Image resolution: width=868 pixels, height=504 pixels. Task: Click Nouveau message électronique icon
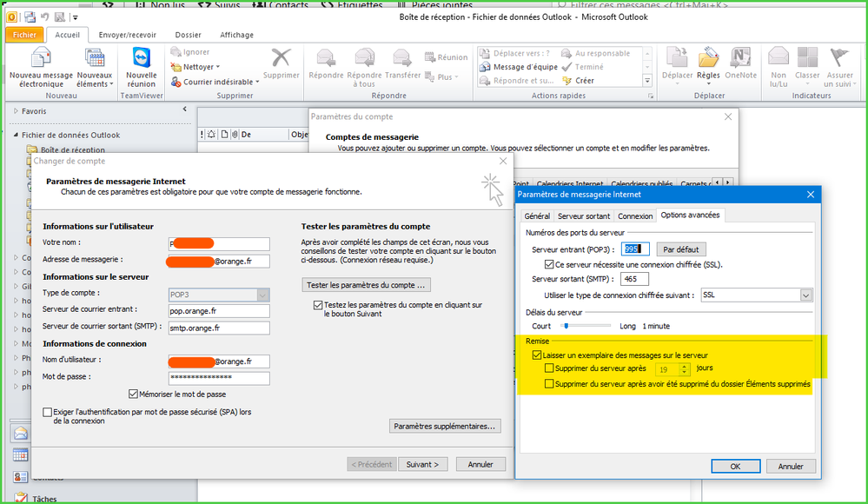coord(41,59)
